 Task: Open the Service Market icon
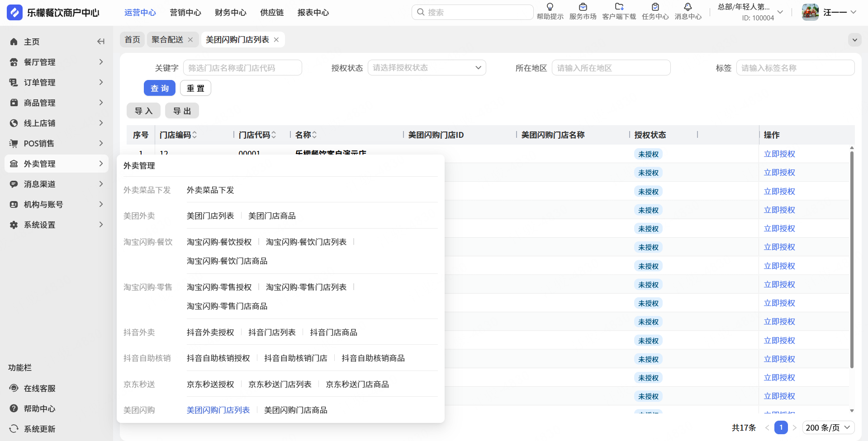583,7
